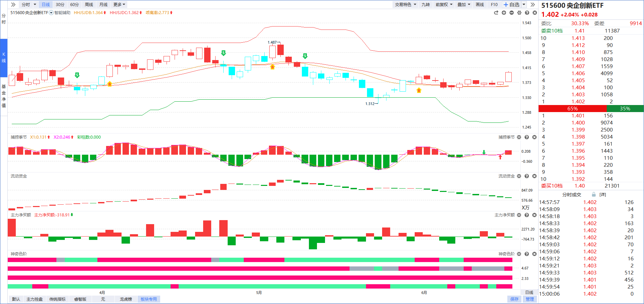This screenshot has height=304, width=644.
Task: Open the K线 side tab
Action: [4, 58]
